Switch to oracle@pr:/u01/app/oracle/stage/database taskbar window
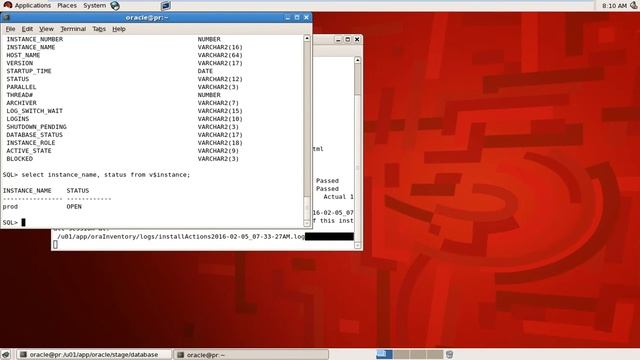The height and width of the screenshot is (360, 640). (93, 354)
